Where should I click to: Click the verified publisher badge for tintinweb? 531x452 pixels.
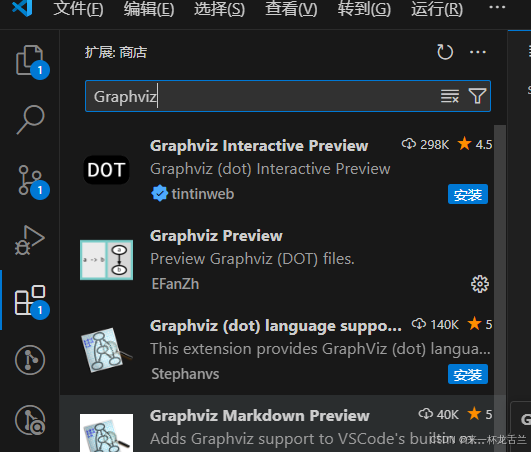click(159, 194)
